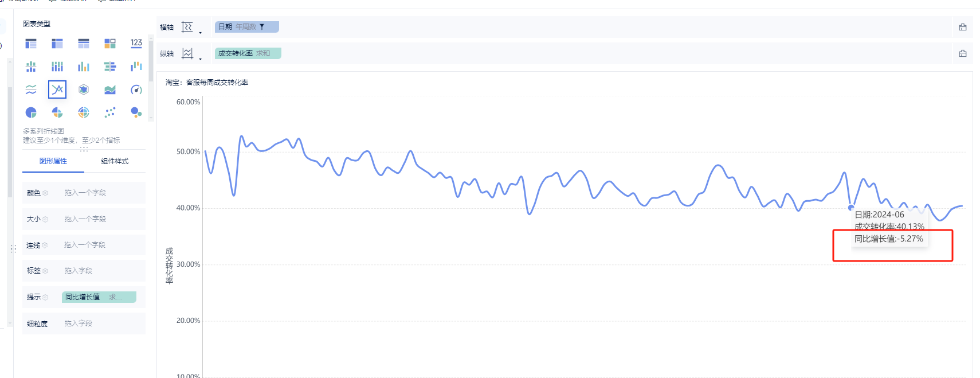The width and height of the screenshot is (980, 378).
Task: Pick the bubble chart type icon
Action: coord(136,112)
